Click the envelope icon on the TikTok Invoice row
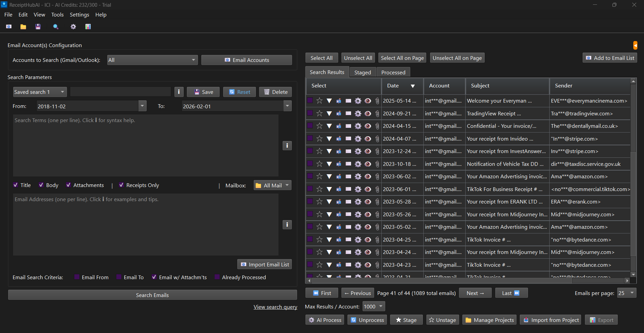The height and width of the screenshot is (333, 644). (348, 239)
